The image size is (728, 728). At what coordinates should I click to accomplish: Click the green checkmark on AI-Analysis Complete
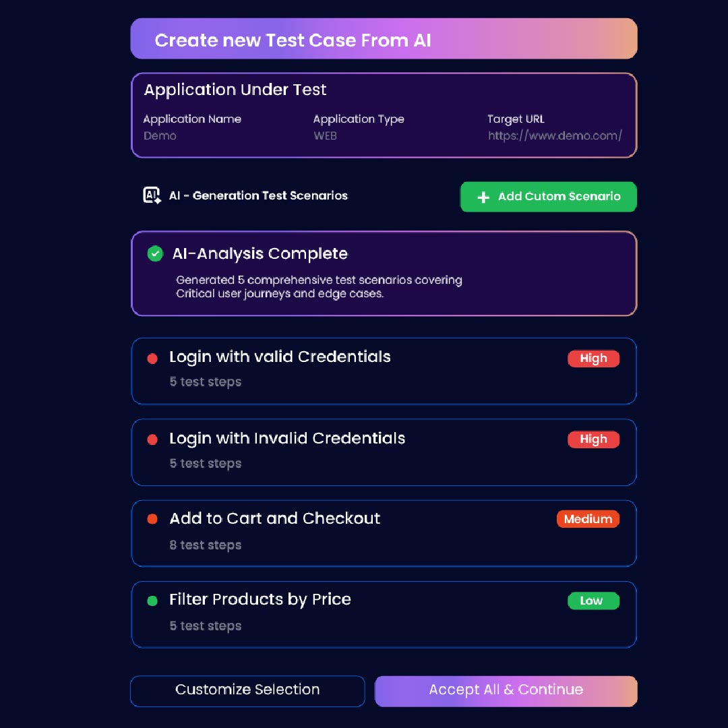(x=154, y=253)
